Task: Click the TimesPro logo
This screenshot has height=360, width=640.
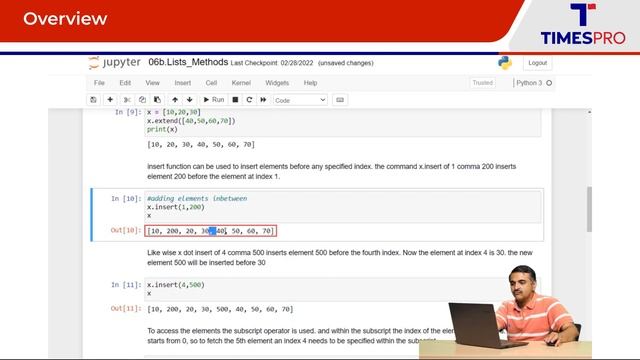Action: pyautogui.click(x=583, y=24)
